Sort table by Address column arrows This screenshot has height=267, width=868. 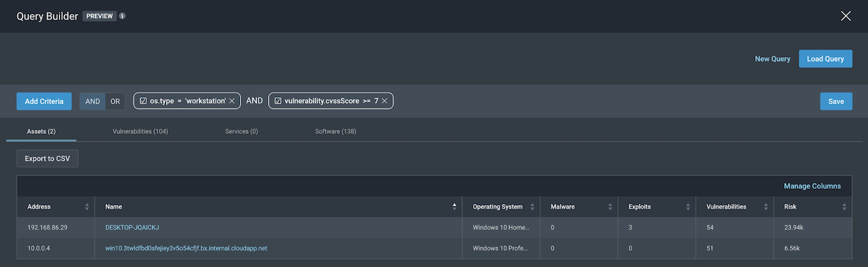(87, 207)
